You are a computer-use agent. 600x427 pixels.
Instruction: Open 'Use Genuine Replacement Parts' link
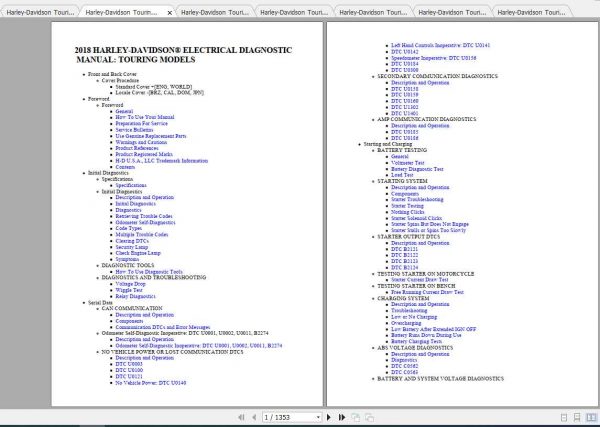(x=151, y=136)
